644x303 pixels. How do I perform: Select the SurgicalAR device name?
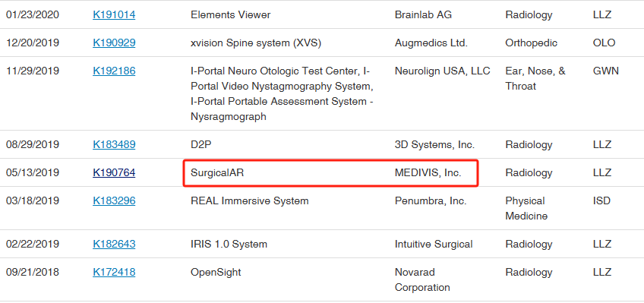coord(217,173)
